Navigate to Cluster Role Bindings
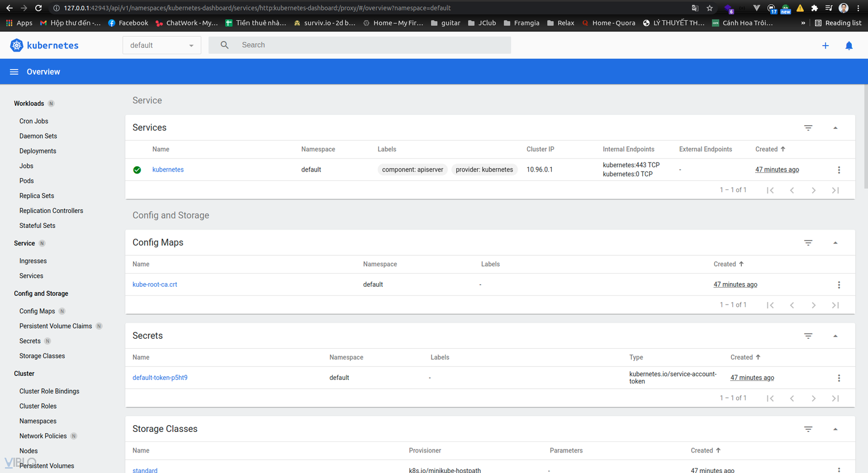The width and height of the screenshot is (868, 473). [49, 391]
